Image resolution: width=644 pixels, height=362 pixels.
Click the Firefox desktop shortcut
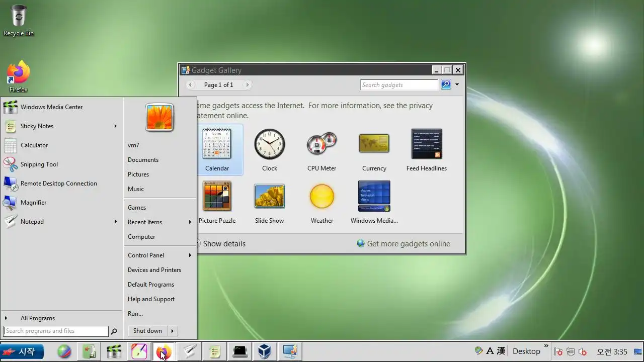click(x=18, y=77)
